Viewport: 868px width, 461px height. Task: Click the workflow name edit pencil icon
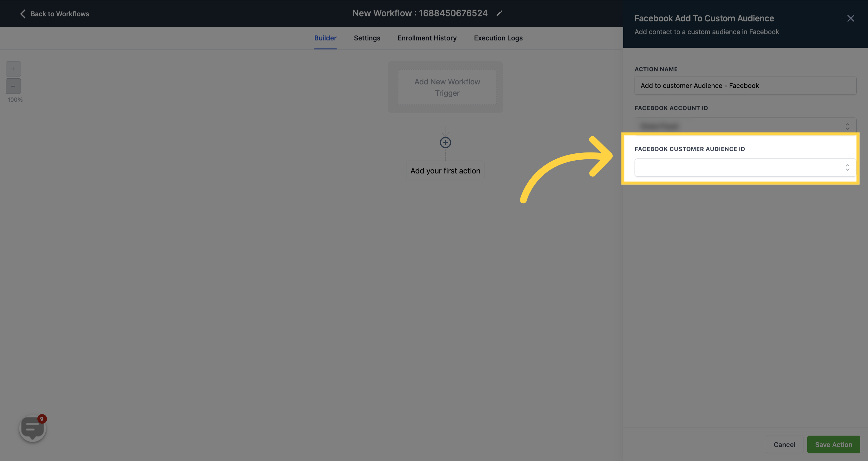[499, 13]
